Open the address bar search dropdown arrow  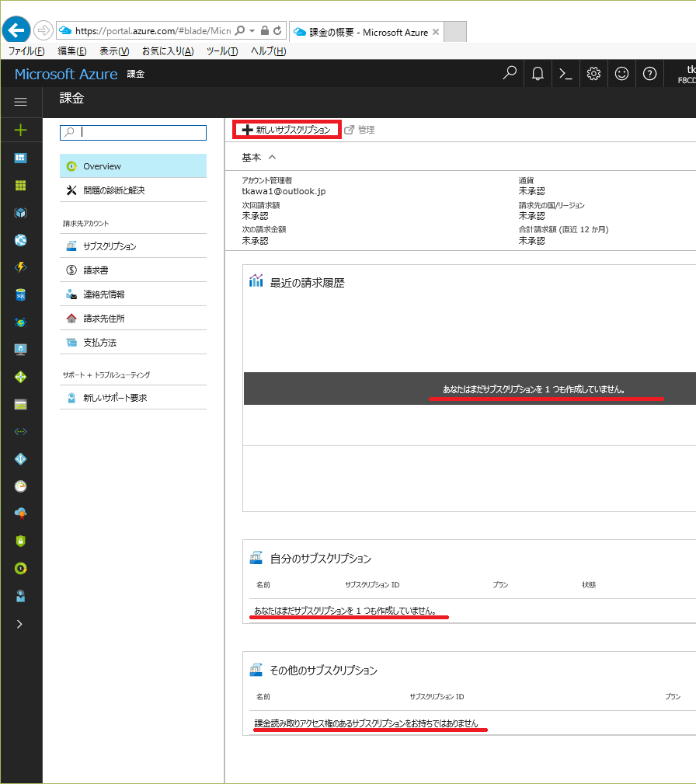coord(252,30)
